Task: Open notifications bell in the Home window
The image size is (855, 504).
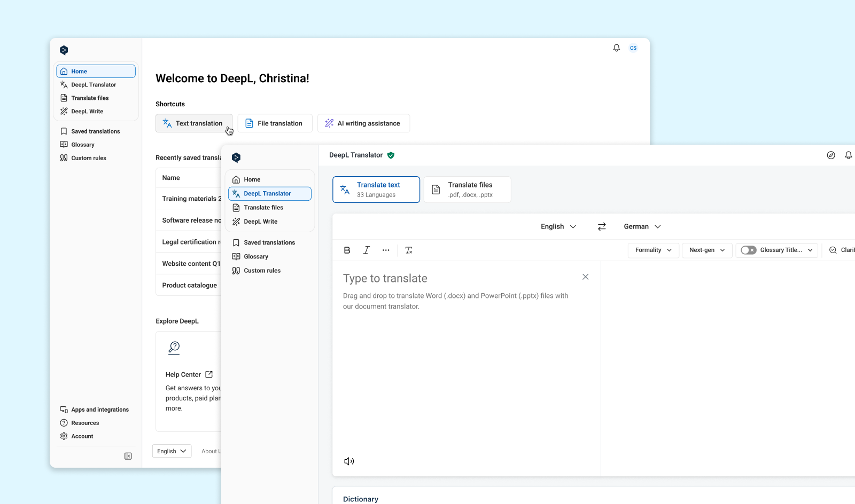Action: [x=617, y=48]
